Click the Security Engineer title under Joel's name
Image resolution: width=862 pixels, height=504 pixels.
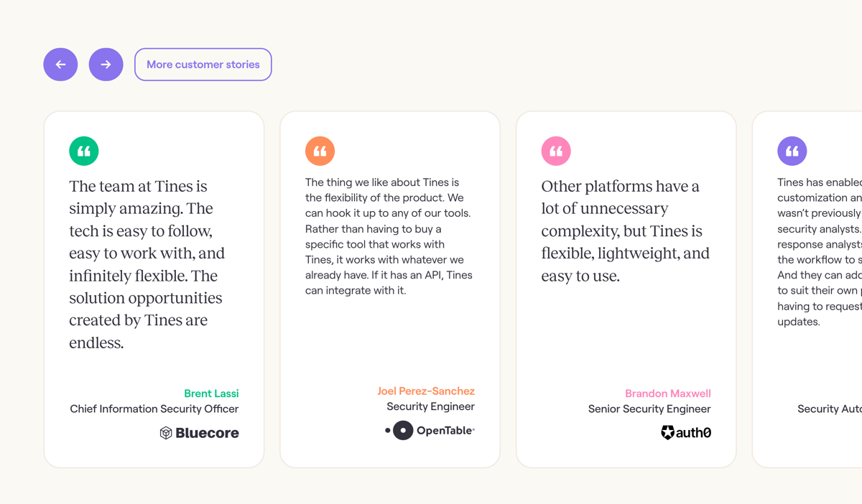[x=430, y=406]
